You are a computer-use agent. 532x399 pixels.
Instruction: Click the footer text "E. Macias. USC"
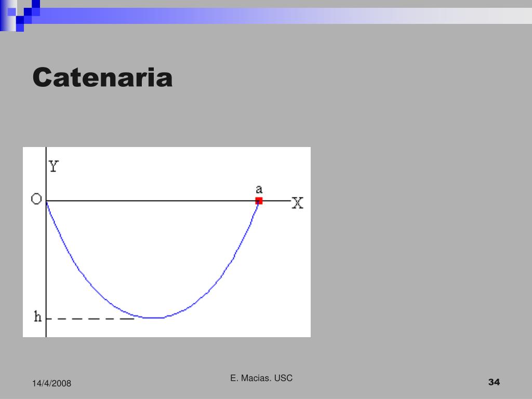click(261, 378)
